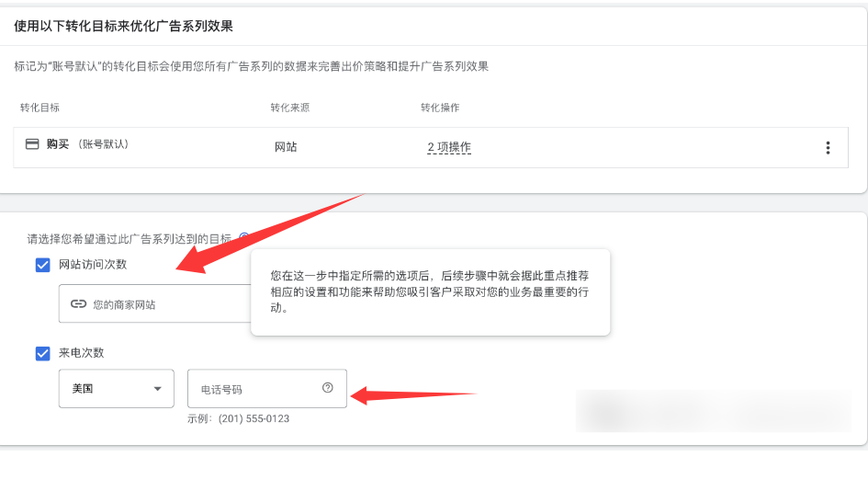Click the 购买 (账号默认) conversion goal
The image size is (868, 502).
click(x=86, y=144)
